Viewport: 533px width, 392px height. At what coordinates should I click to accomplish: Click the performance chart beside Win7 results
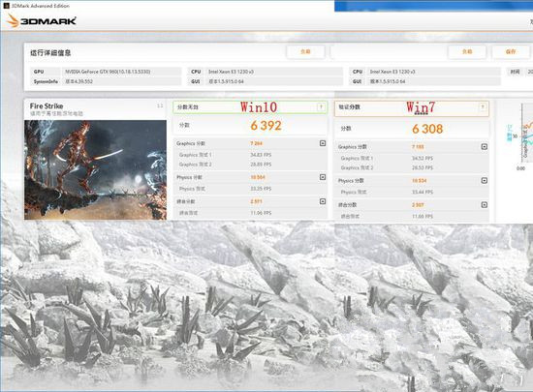[519, 136]
